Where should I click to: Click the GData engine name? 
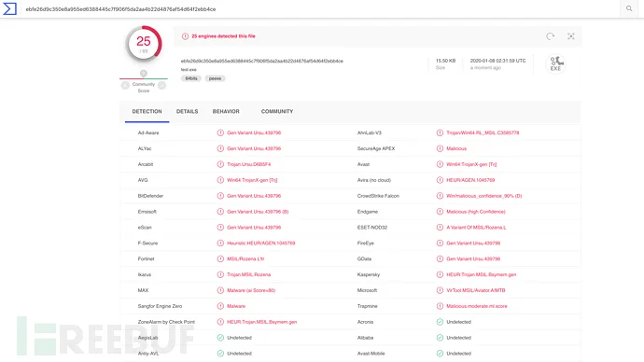click(x=364, y=259)
